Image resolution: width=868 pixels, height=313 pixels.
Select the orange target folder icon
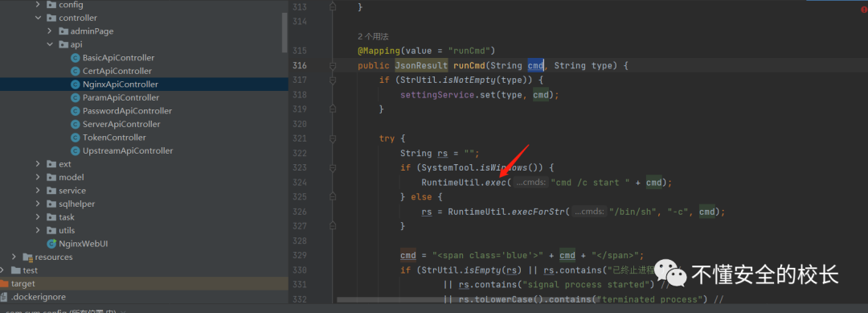(4, 284)
